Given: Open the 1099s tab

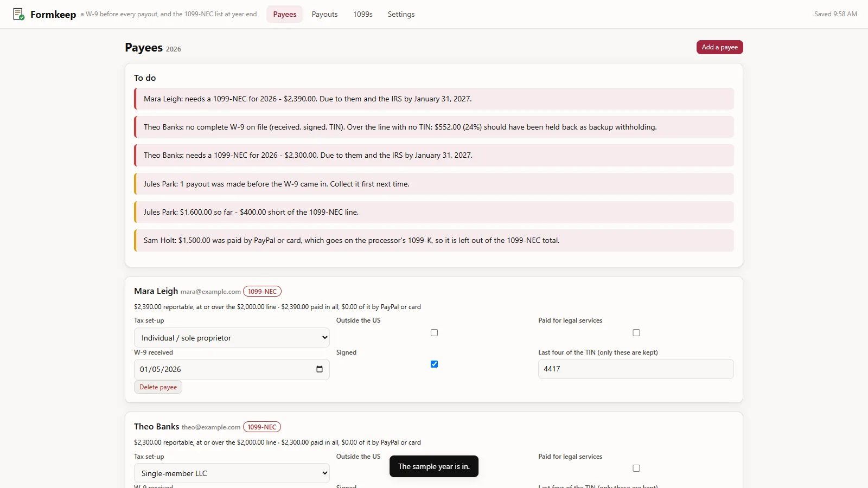Looking at the screenshot, I should click(363, 14).
